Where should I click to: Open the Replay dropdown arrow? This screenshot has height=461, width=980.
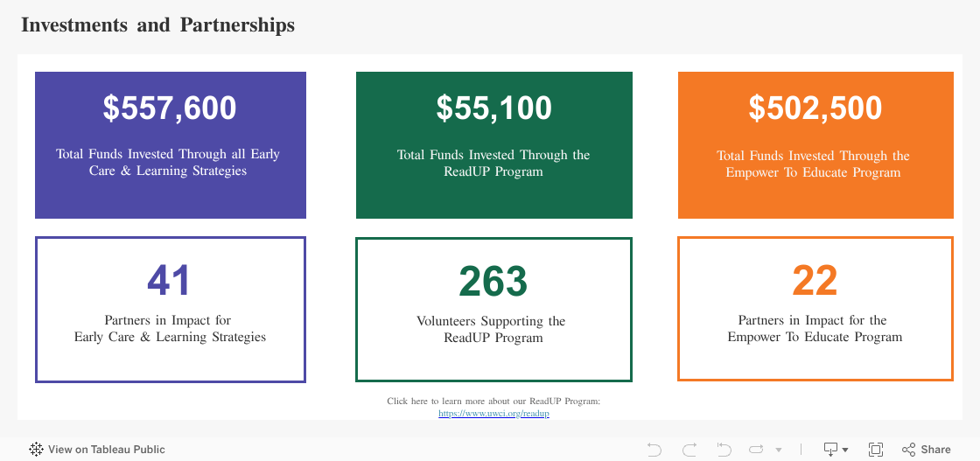pos(779,451)
